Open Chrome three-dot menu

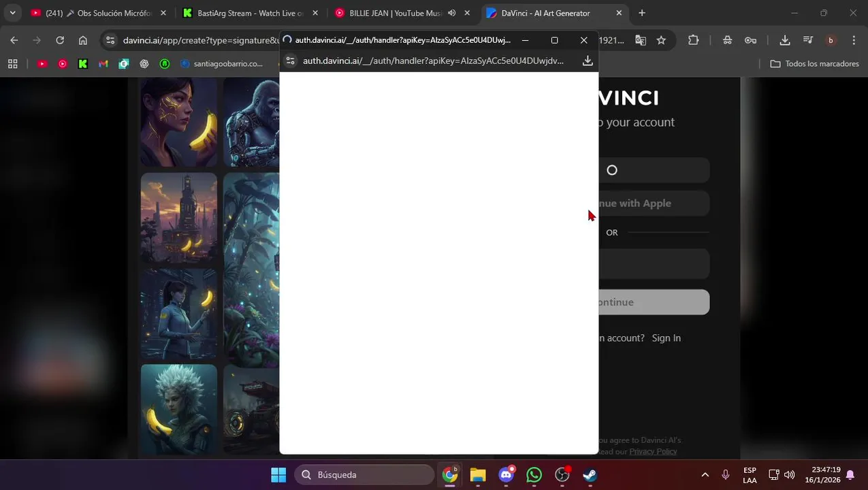(x=854, y=40)
